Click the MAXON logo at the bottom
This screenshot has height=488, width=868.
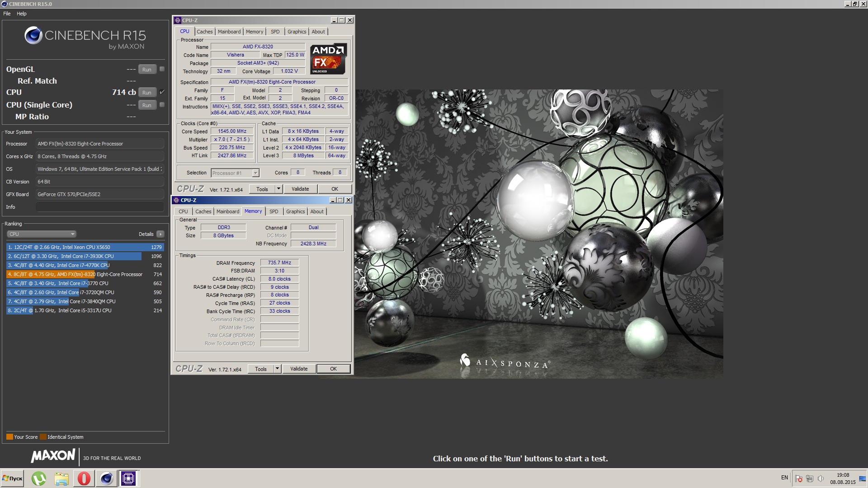53,456
